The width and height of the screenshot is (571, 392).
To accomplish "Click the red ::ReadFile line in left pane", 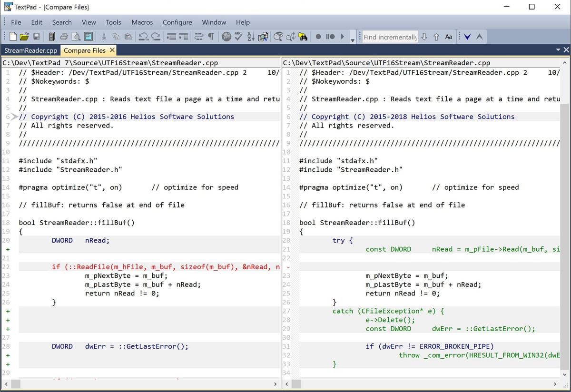I will (x=166, y=267).
